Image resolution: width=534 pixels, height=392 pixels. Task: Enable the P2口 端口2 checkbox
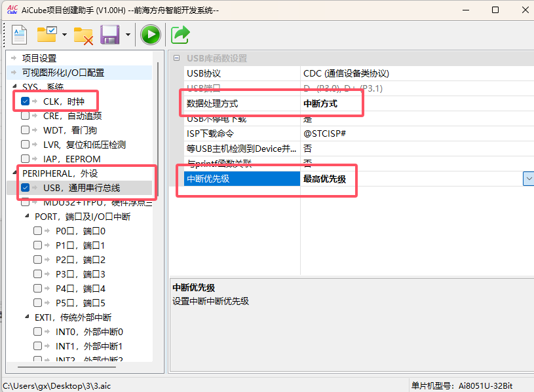pos(38,260)
